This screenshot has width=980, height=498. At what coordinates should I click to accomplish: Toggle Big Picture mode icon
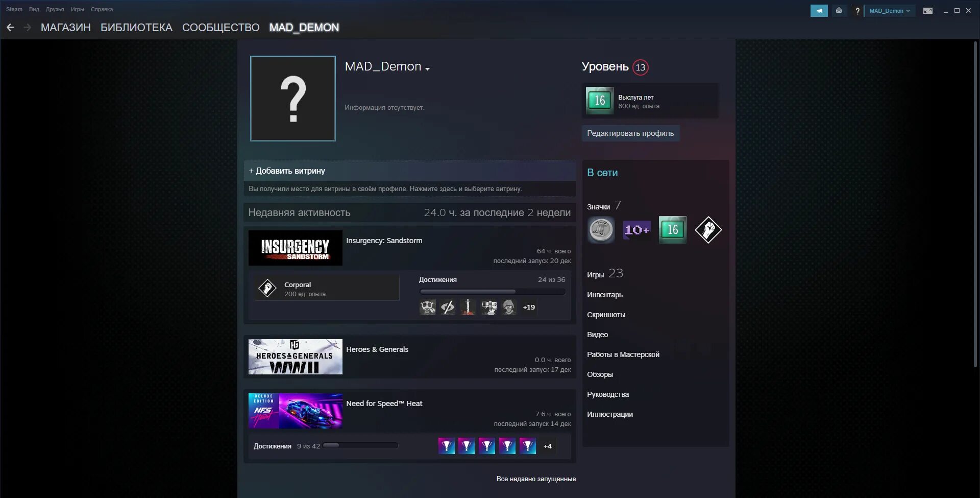click(928, 11)
